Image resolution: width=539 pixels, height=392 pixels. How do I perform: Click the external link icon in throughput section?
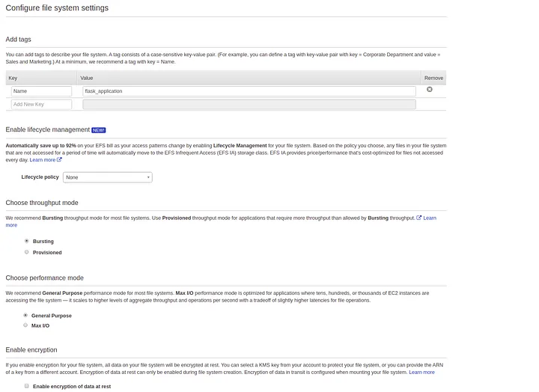pyautogui.click(x=419, y=218)
